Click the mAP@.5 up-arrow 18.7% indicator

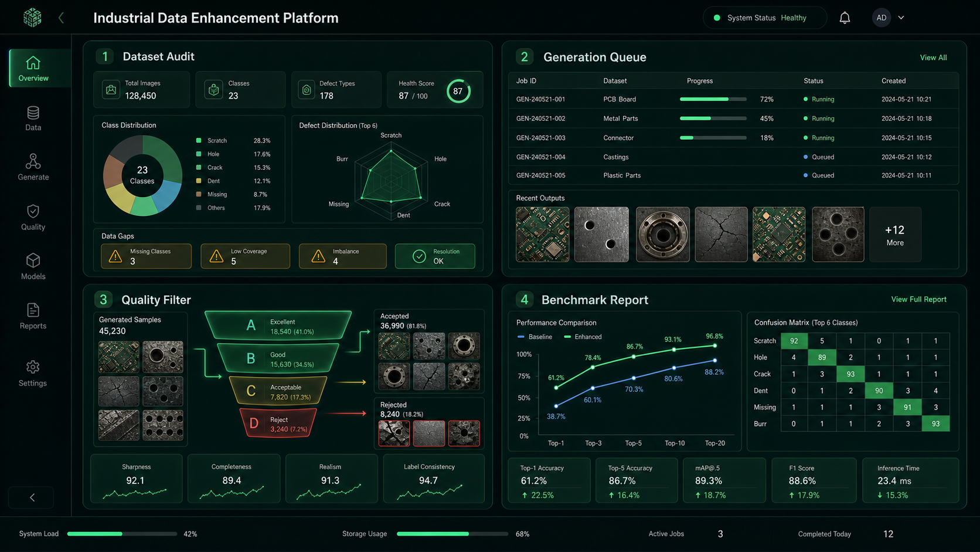[710, 495]
